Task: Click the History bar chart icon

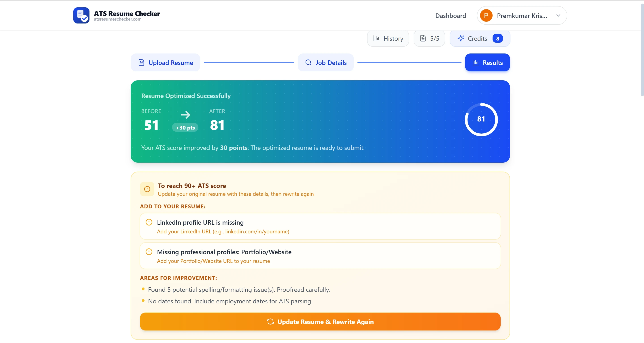Action: tap(376, 38)
